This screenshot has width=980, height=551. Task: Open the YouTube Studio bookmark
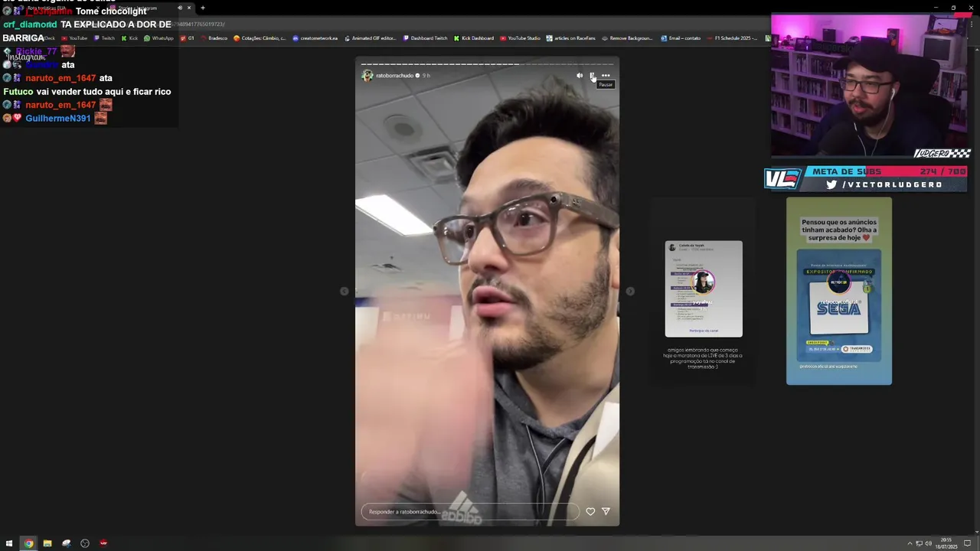pos(521,38)
